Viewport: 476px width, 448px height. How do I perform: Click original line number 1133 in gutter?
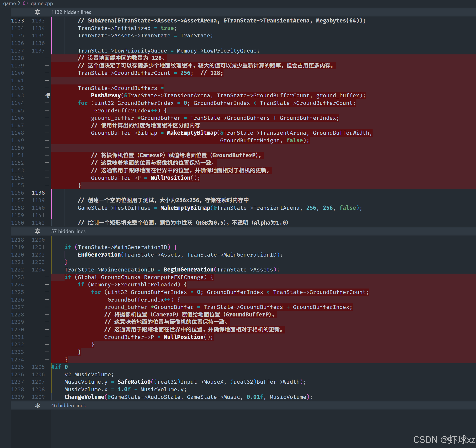click(x=17, y=21)
